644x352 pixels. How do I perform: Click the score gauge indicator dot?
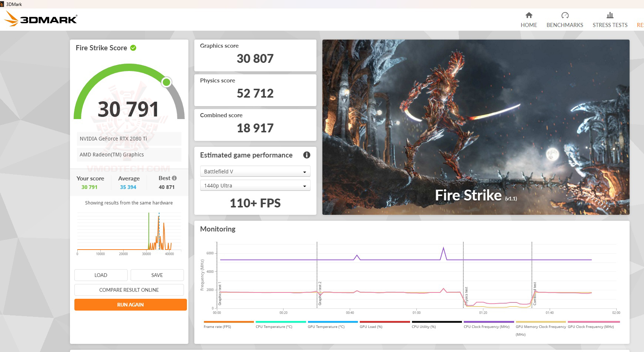pos(166,82)
